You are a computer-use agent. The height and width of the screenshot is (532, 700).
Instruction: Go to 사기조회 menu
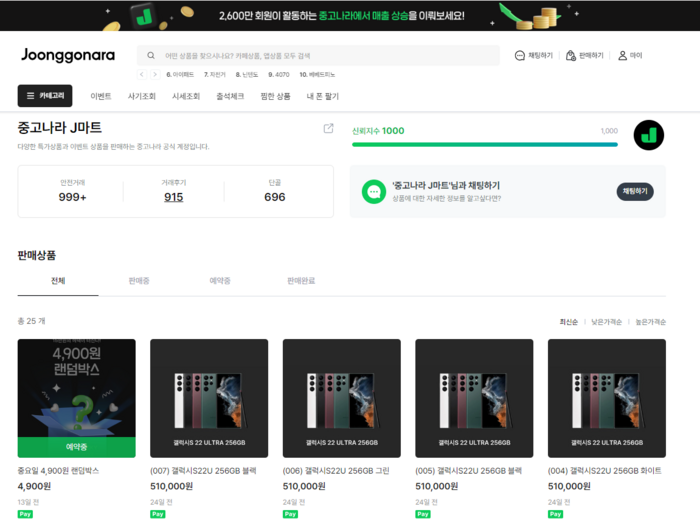142,96
